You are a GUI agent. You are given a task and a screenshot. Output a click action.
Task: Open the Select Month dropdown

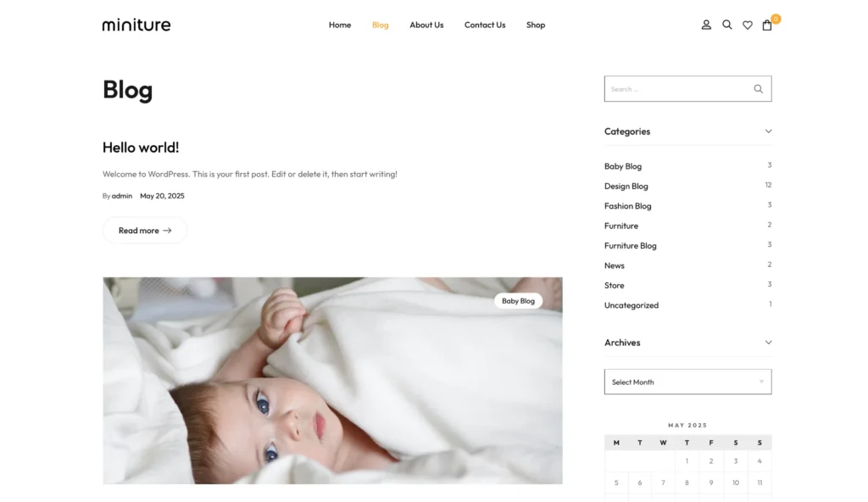687,382
